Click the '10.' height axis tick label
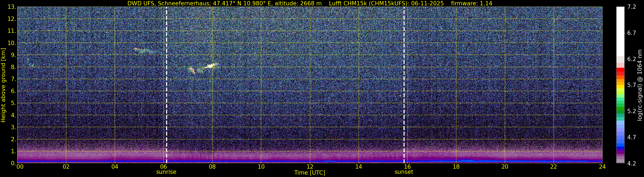 (12, 43)
